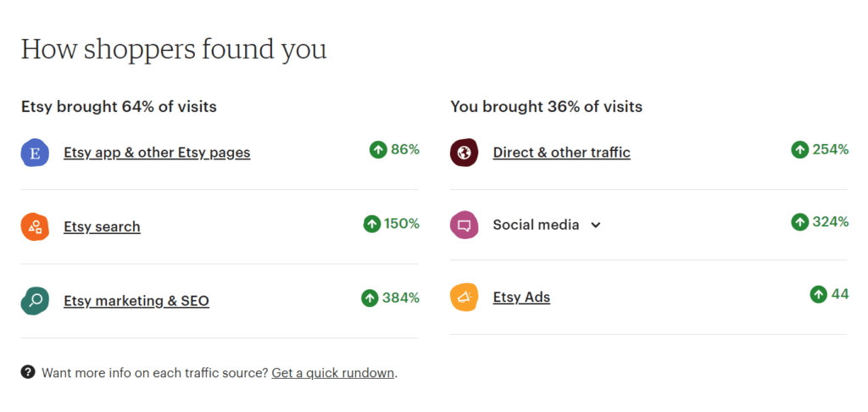Open Direct & other traffic link
Viewport: 868px width, 412px height.
click(x=561, y=153)
